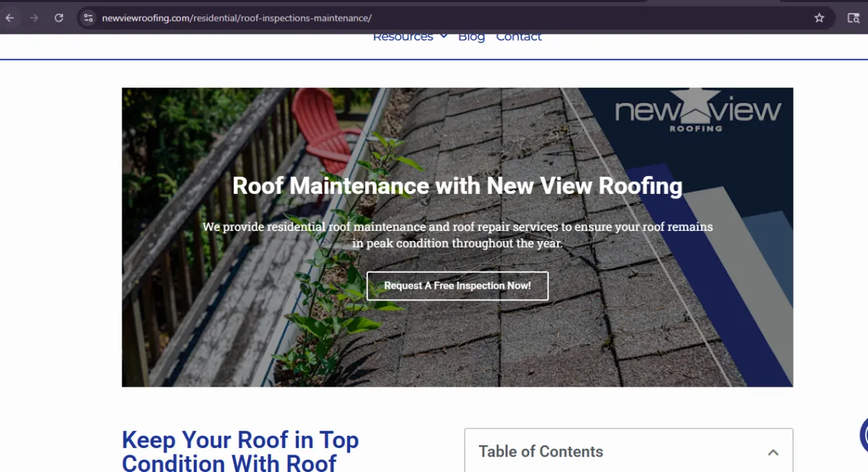
Task: Click the Roof Maintenance with New View Roofing headline
Action: 457,186
